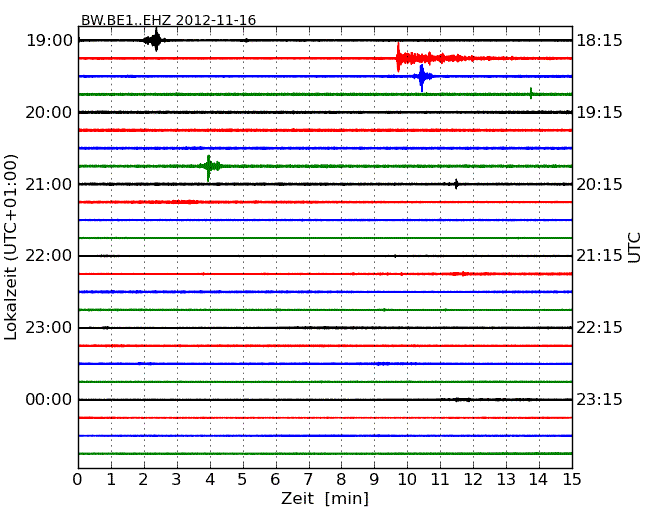The width and height of the screenshot is (650, 520).
Task: Click the black seismic burst on 19:00 trace
Action: 155,40
